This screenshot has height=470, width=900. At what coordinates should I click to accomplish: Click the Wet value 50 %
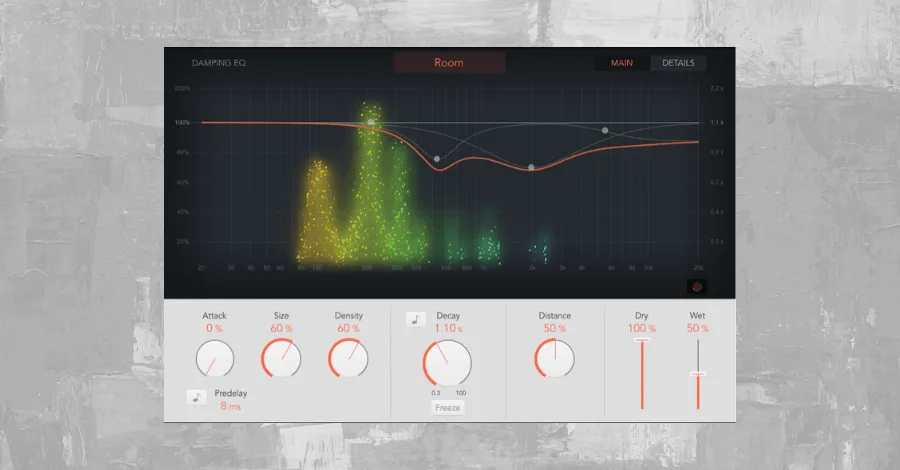[x=697, y=328]
